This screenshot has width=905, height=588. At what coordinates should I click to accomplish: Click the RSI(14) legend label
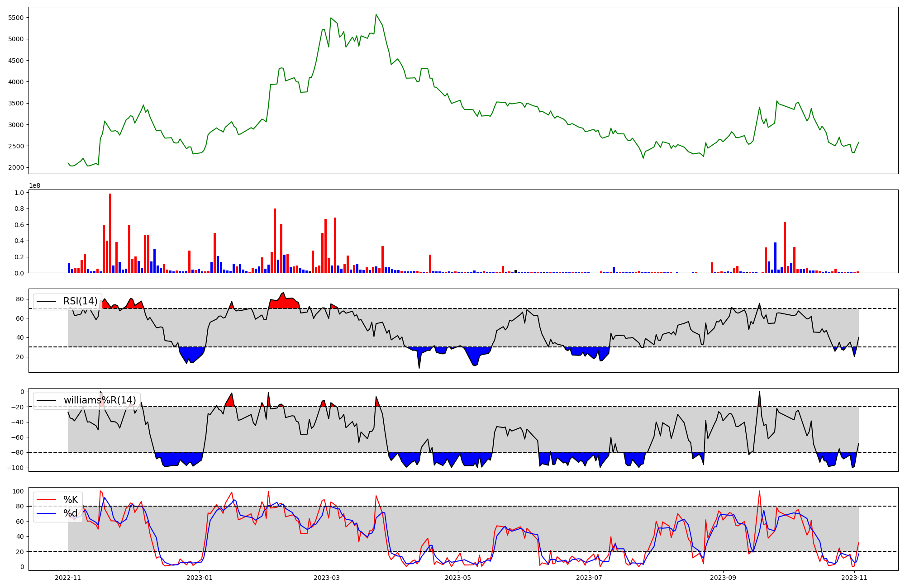coord(80,301)
